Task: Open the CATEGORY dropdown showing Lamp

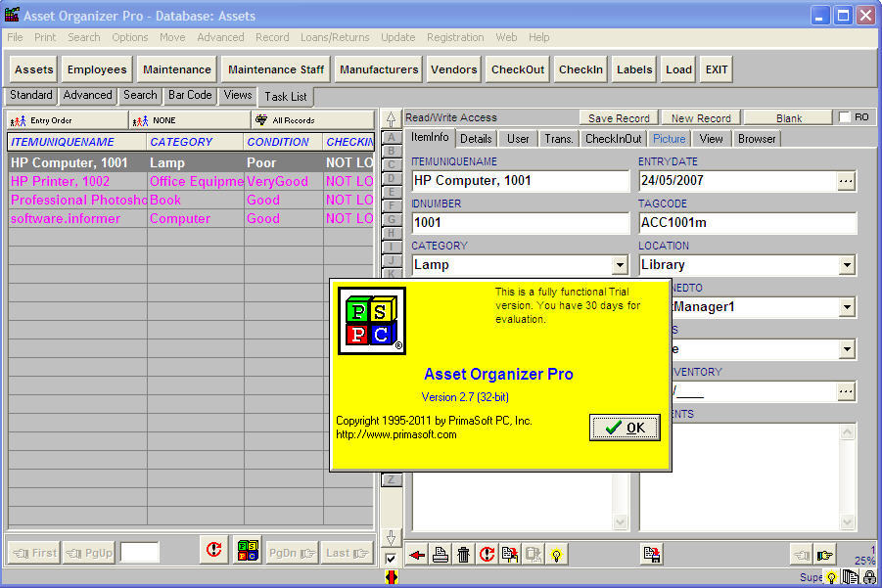Action: pyautogui.click(x=621, y=265)
